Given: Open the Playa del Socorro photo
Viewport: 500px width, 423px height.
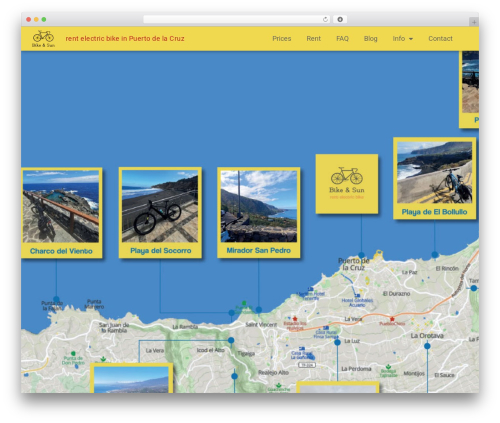Looking at the screenshot, I should 160,206.
